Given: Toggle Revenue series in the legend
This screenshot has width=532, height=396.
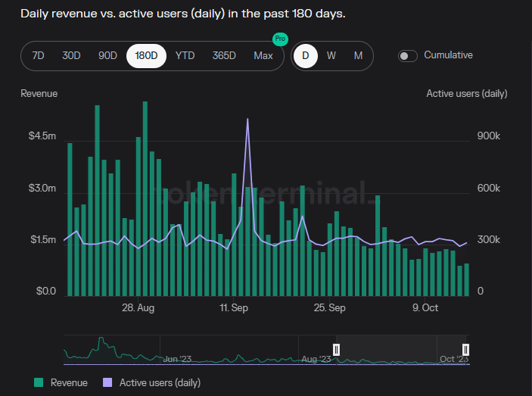Looking at the screenshot, I should (69, 382).
